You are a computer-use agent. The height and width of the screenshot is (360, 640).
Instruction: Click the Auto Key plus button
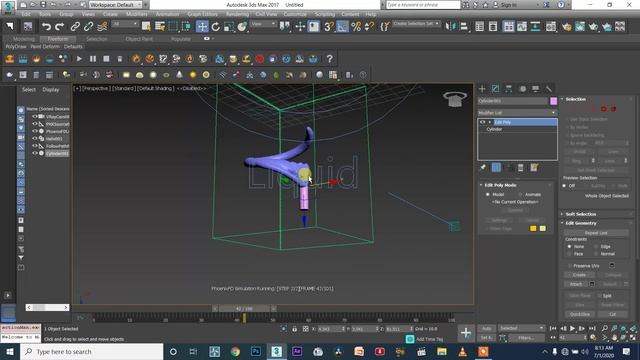point(466,333)
